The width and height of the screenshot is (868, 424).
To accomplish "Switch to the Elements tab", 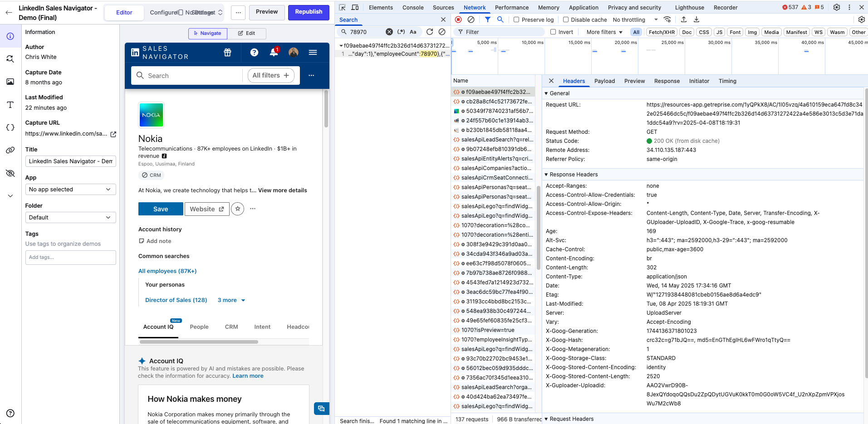I will [x=381, y=7].
